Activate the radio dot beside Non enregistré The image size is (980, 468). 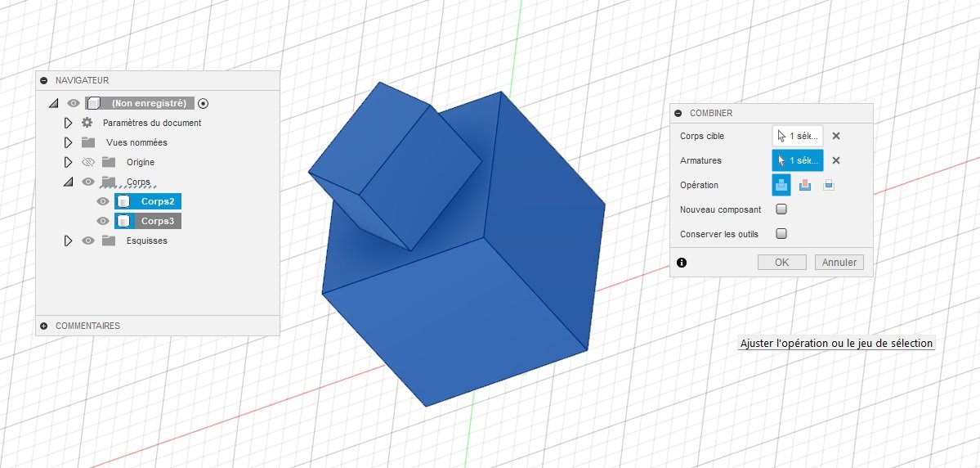(x=204, y=103)
